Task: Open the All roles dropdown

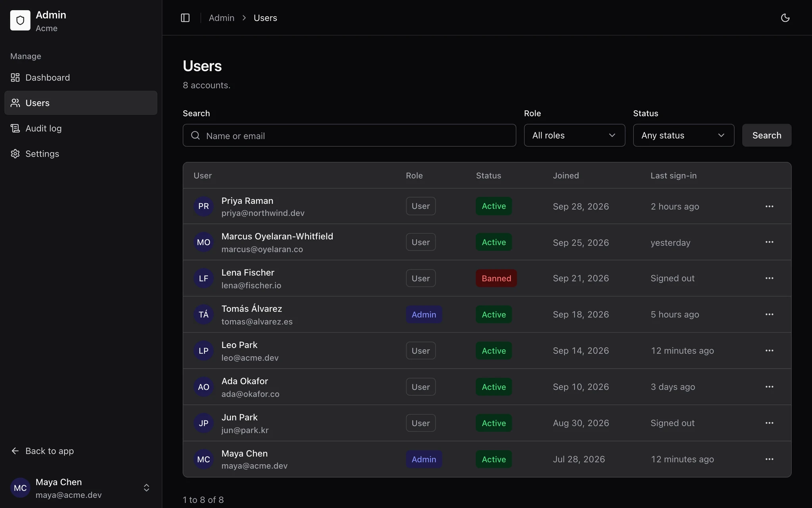Action: tap(575, 135)
